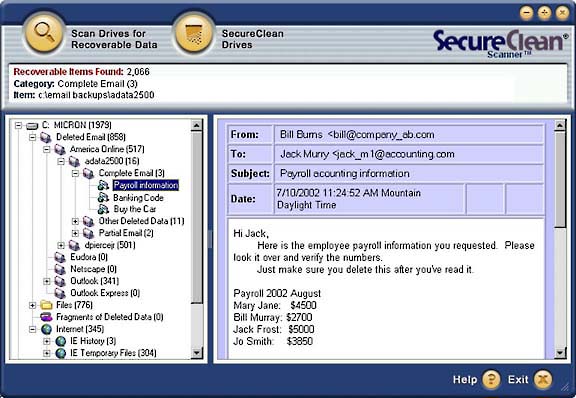Minimize the SecureClean window

526,13
